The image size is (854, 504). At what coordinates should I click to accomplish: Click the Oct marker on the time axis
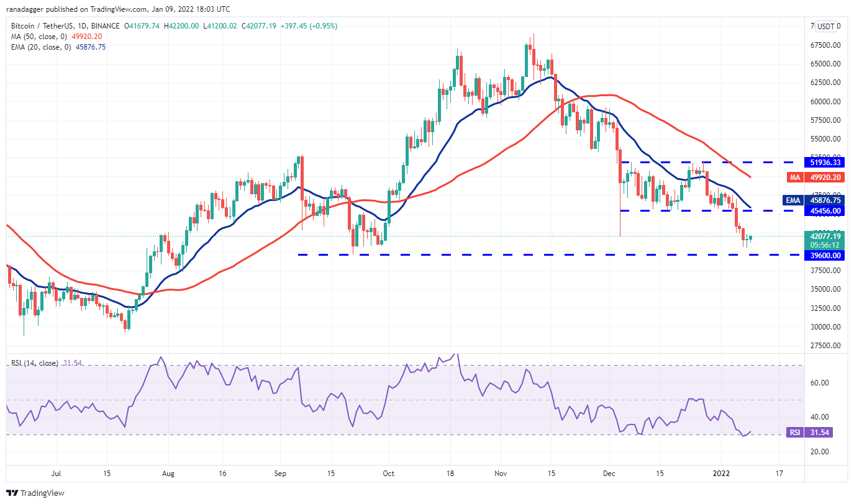(x=389, y=473)
